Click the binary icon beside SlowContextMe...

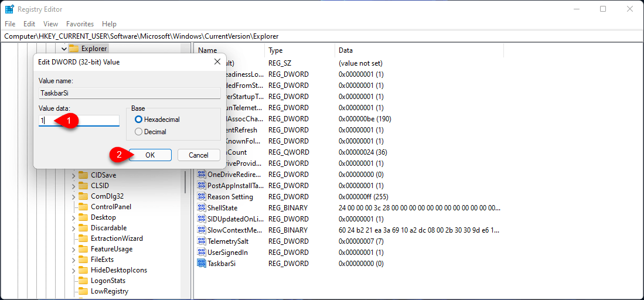tap(202, 230)
